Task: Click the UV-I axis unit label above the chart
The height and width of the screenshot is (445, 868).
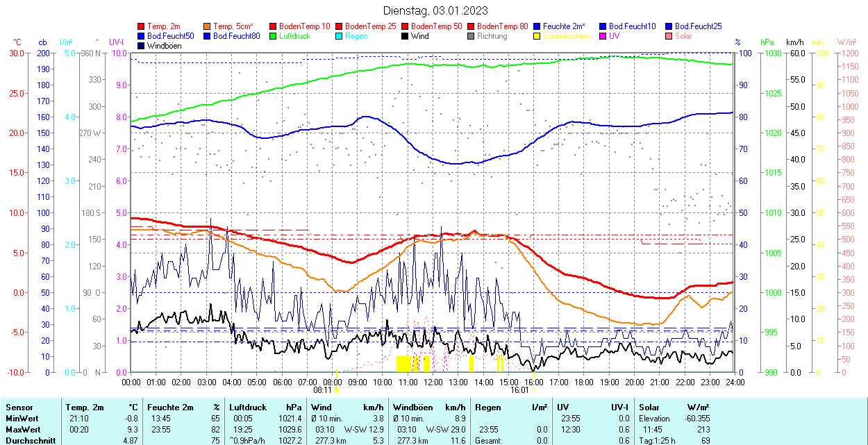Action: [116, 43]
